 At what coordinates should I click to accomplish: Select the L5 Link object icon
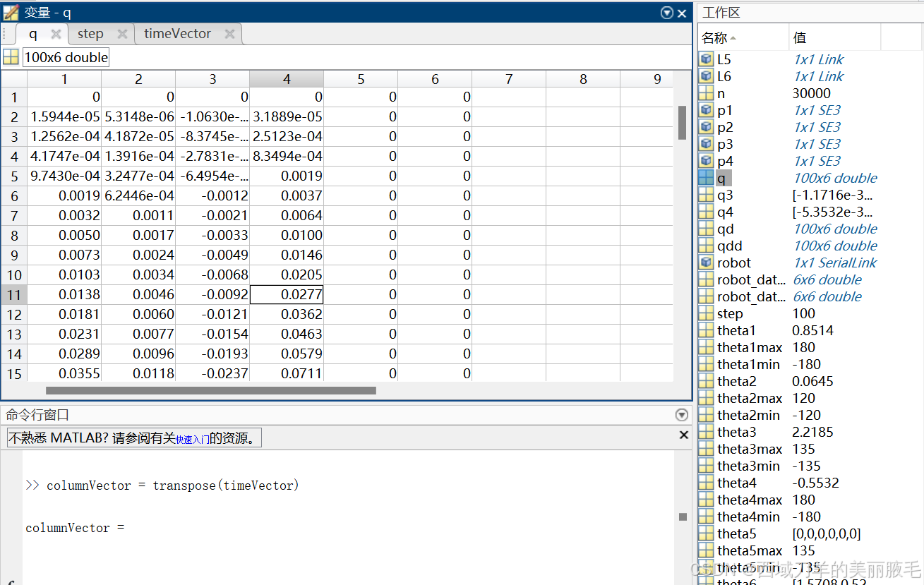(706, 59)
